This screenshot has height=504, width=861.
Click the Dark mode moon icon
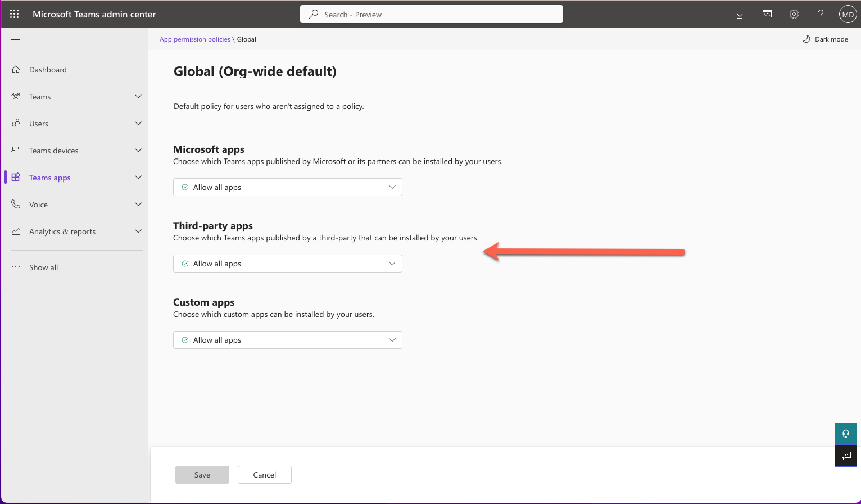click(806, 39)
